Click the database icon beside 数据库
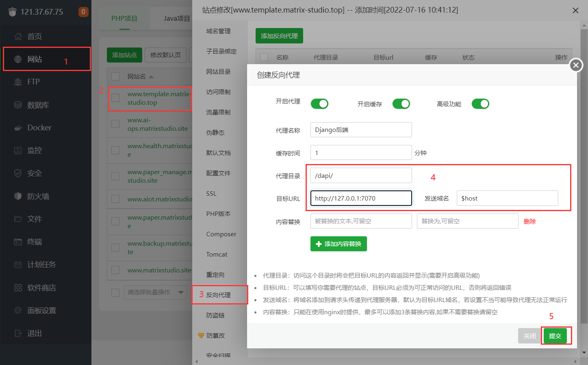Screen dimensions: 588x365 pos(18,105)
